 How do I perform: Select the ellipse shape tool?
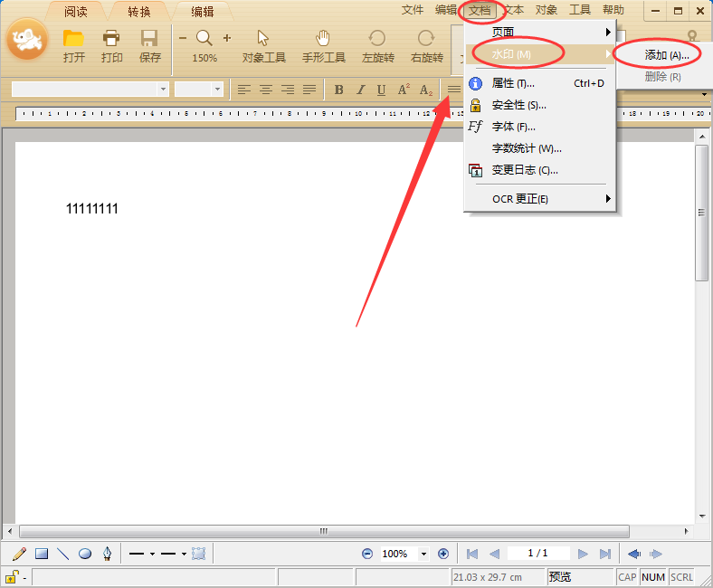coord(85,554)
